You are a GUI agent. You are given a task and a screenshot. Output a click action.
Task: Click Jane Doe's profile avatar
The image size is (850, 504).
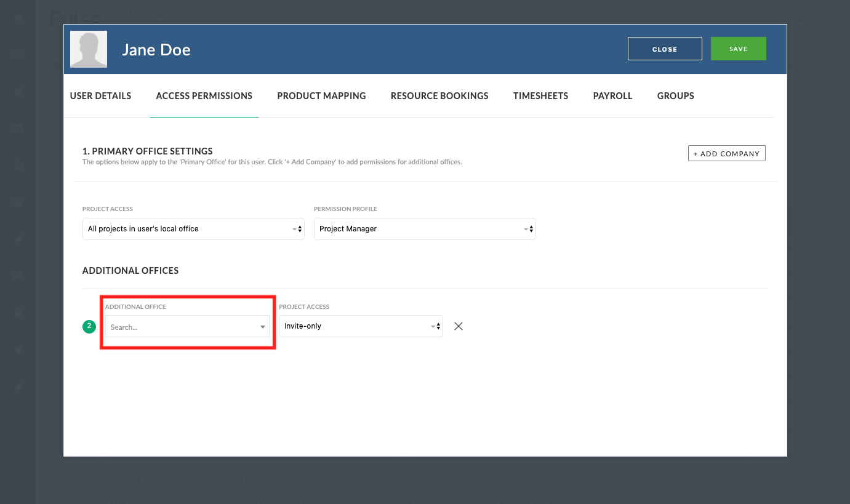88,49
